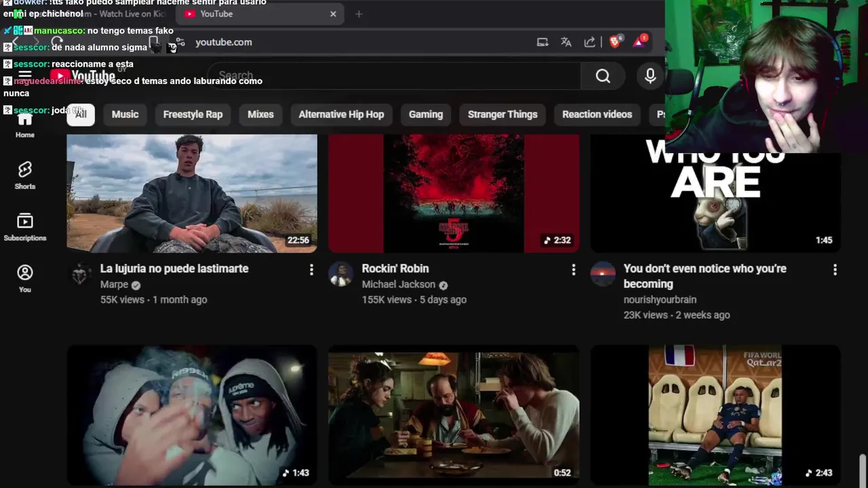Screen dimensions: 868x488
Task: Open the red Stranger Things poster thumbnail 2:32
Action: pyautogui.click(x=454, y=193)
